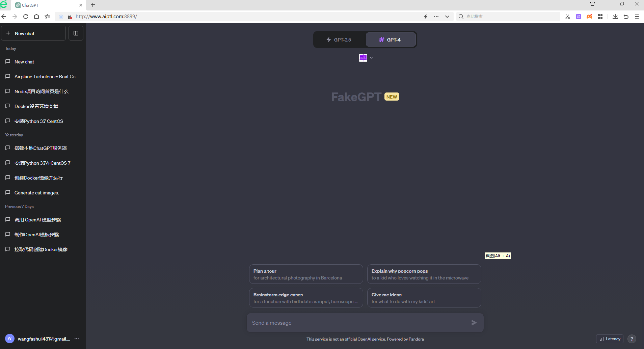This screenshot has height=349, width=644.
Task: Open the '安装Python 3.7在CentOS 7' conversation
Action: click(43, 163)
